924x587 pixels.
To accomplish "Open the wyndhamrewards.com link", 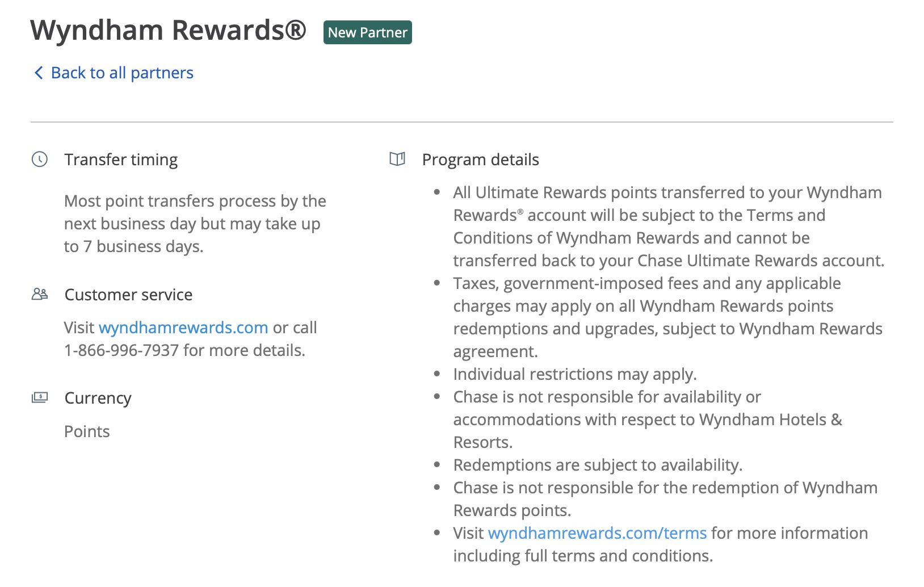I will coord(183,327).
